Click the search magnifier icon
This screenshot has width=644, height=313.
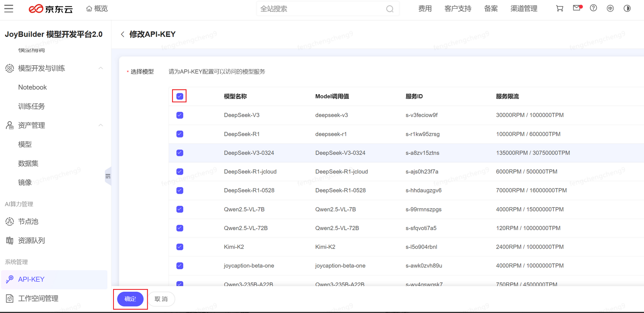click(390, 9)
